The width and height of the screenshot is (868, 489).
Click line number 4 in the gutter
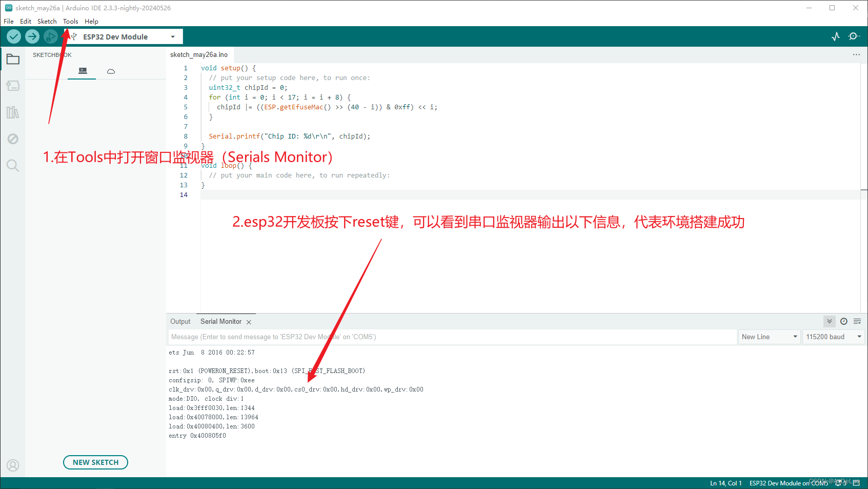(x=186, y=97)
